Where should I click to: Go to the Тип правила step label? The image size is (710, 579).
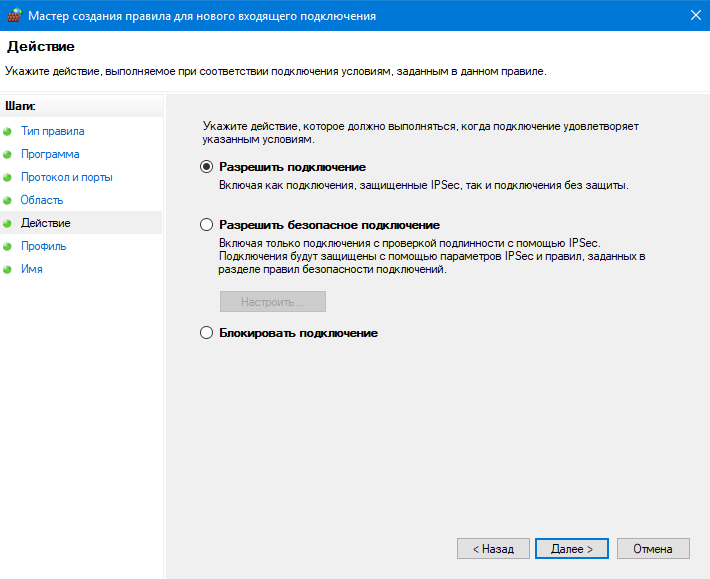pos(52,131)
